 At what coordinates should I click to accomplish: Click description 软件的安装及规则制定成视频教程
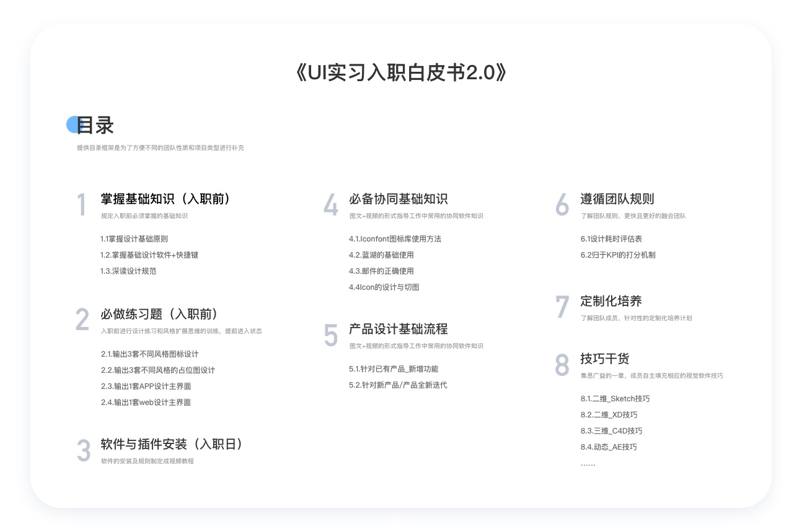[148, 461]
